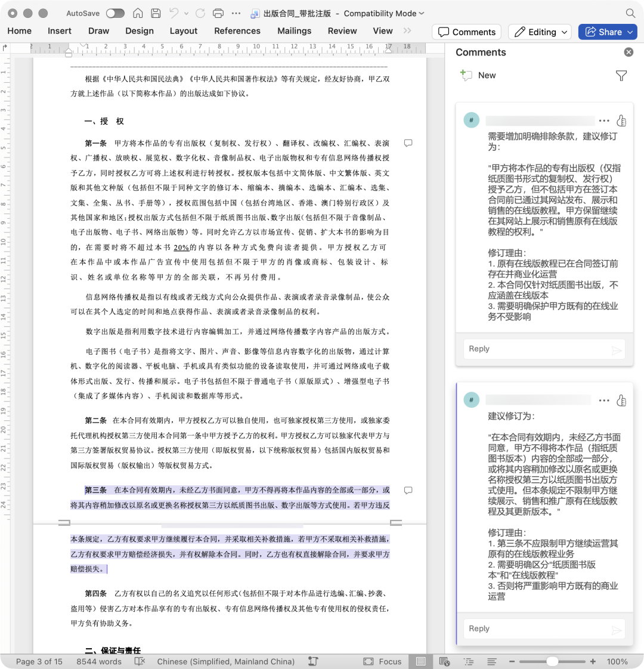Viewport: 644px width, 669px height.
Task: Like the second comment starting with 建议修订为
Action: 621,401
